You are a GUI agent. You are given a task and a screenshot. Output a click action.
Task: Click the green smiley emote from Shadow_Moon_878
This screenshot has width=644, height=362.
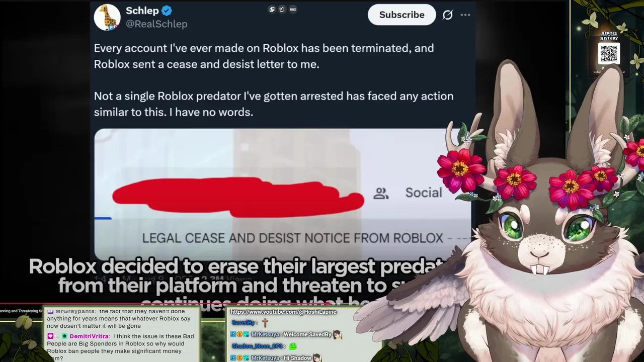(x=293, y=346)
